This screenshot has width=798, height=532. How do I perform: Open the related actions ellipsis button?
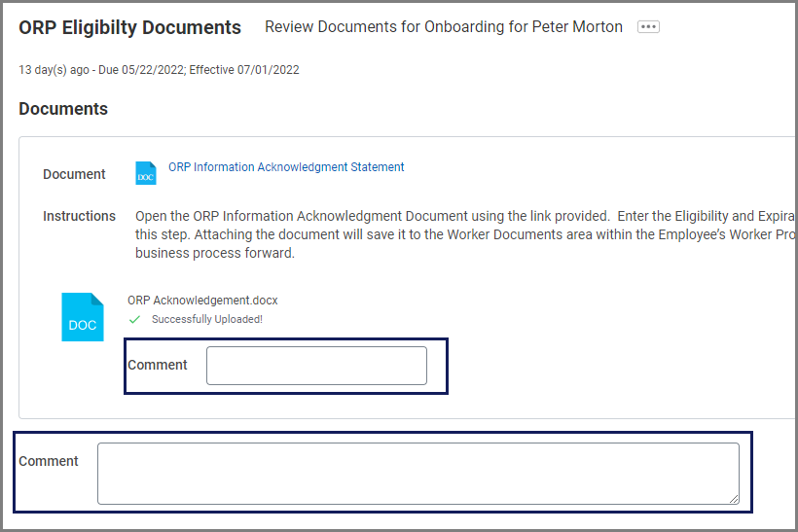pyautogui.click(x=648, y=27)
